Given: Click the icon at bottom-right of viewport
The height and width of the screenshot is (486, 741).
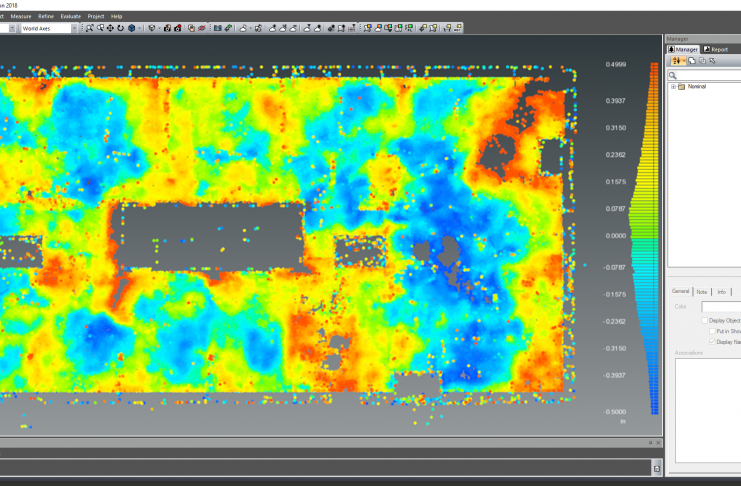Looking at the screenshot, I should pos(656,466).
